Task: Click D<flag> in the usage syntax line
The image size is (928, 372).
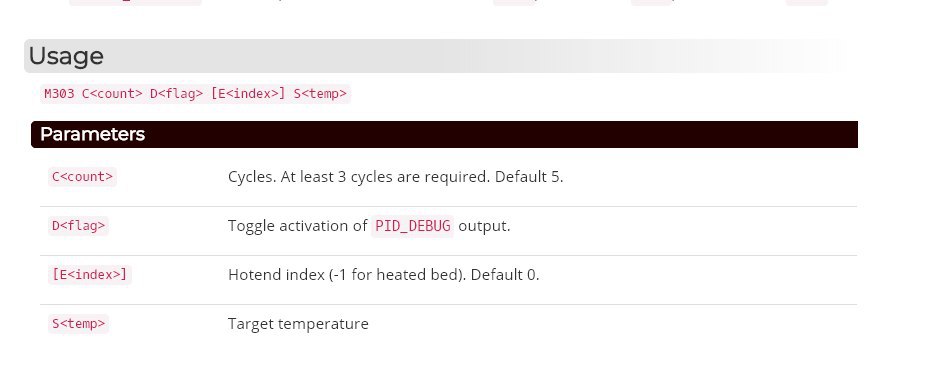Action: [176, 93]
